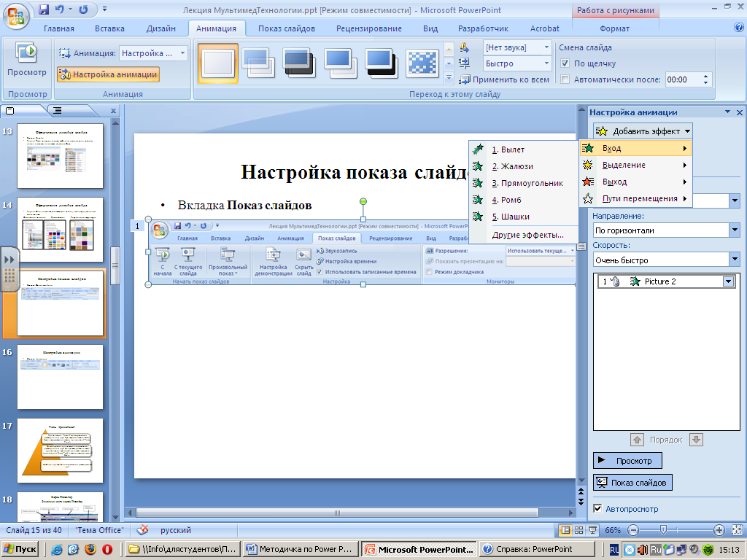Open Opera from quick launch

click(x=107, y=549)
